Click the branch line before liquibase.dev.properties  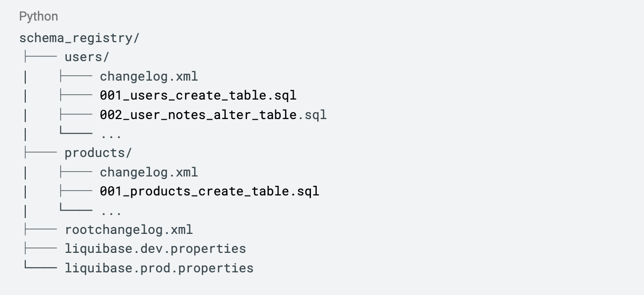click(39, 249)
